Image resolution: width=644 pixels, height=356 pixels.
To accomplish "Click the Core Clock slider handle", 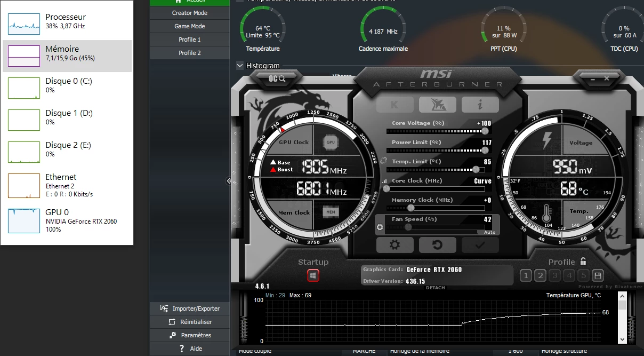I will coord(387,188).
